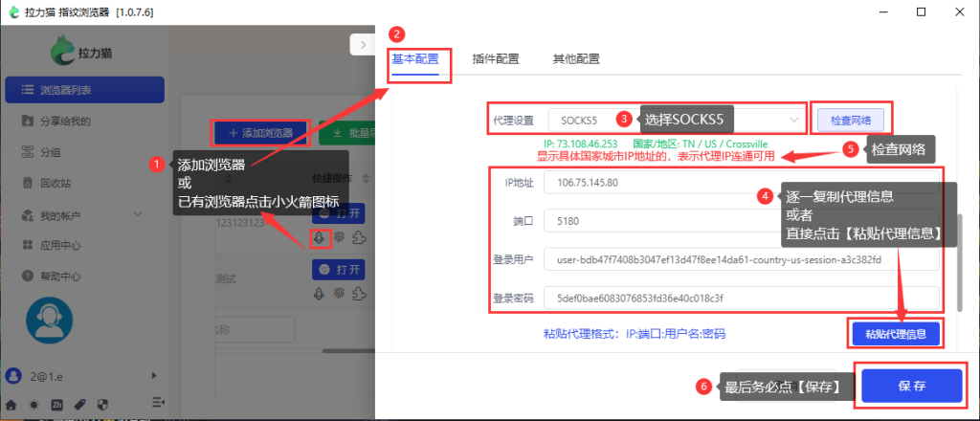Switch to the 插件配置 tab
This screenshot has height=421, width=980.
pyautogui.click(x=496, y=59)
